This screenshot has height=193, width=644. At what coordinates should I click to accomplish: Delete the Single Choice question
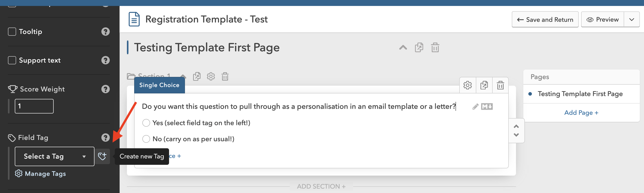tap(500, 85)
